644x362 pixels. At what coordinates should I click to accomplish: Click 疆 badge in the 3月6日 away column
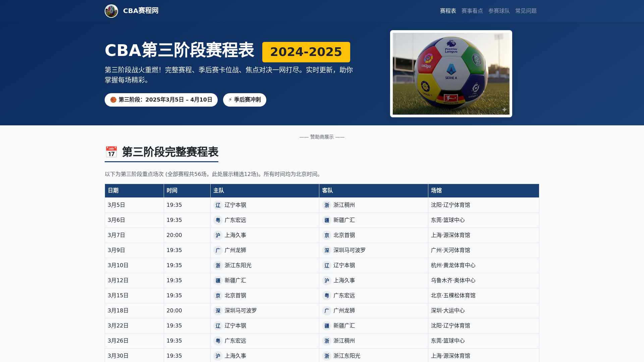click(x=327, y=220)
